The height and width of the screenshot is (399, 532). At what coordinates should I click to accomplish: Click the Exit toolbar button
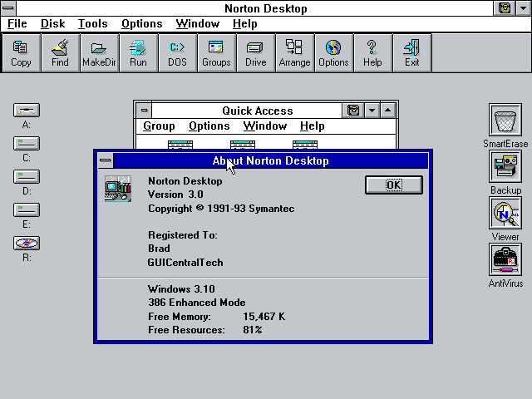(x=412, y=53)
